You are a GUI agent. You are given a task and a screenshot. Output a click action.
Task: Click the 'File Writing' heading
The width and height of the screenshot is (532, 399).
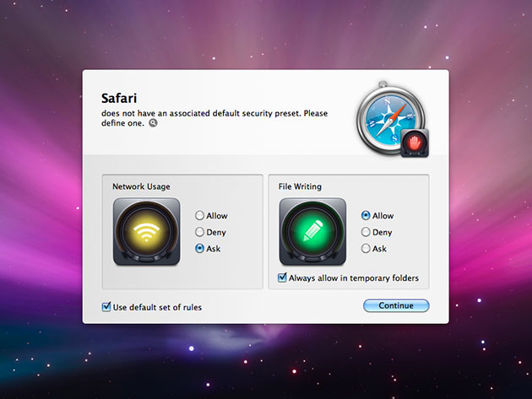(x=300, y=186)
